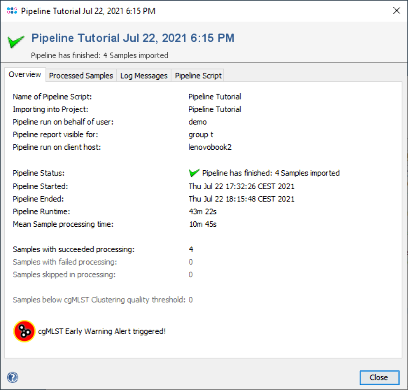Image resolution: width=408 pixels, height=390 pixels.
Task: Click the Pipeline Tutorial Jul 22 heading
Action: [133, 38]
